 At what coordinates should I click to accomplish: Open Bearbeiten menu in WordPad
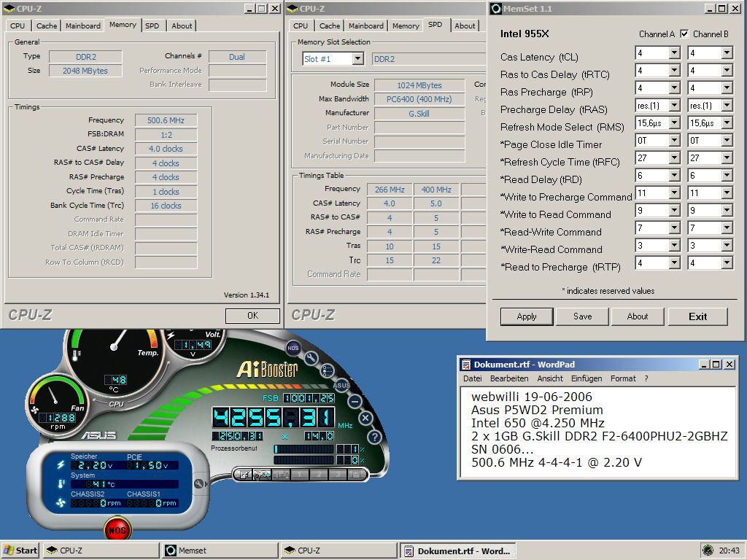(x=509, y=378)
